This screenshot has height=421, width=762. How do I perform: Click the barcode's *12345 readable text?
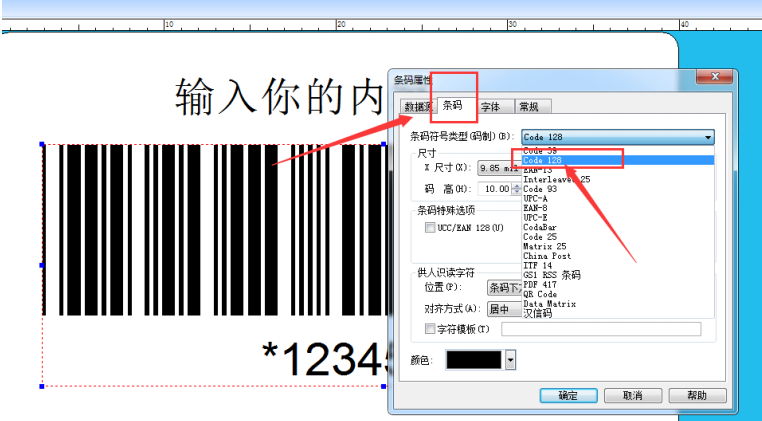tap(326, 358)
